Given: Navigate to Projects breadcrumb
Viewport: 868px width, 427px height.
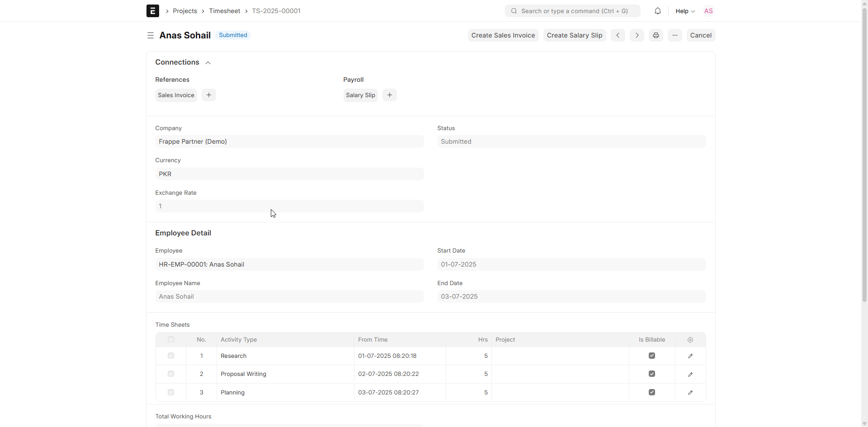Looking at the screenshot, I should pos(185,11).
